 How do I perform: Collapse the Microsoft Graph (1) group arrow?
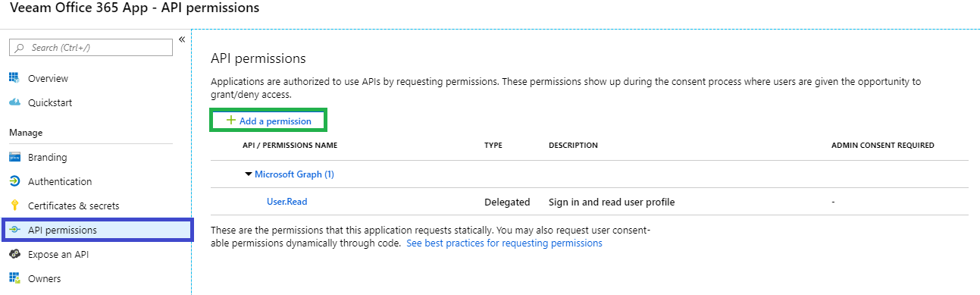tap(248, 174)
